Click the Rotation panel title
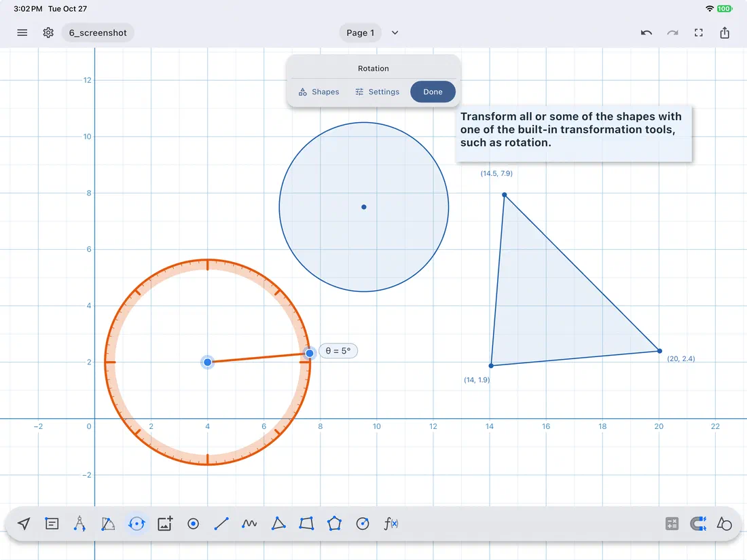This screenshot has height=560, width=747. click(373, 69)
